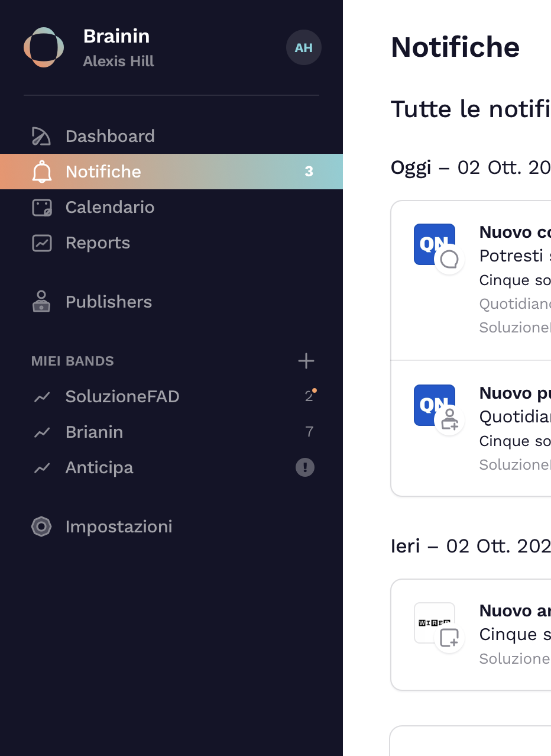Click the Notifiche bell icon

[41, 172]
